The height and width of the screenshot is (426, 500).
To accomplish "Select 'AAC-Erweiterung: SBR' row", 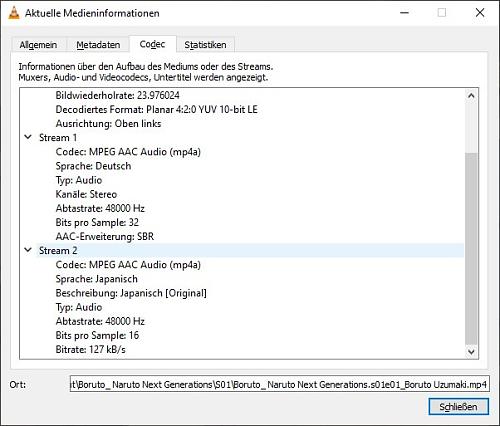I will pyautogui.click(x=105, y=236).
